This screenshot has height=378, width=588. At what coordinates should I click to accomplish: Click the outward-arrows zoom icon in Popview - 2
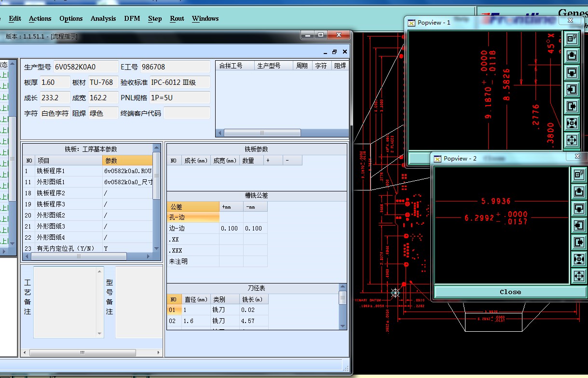[x=578, y=276]
